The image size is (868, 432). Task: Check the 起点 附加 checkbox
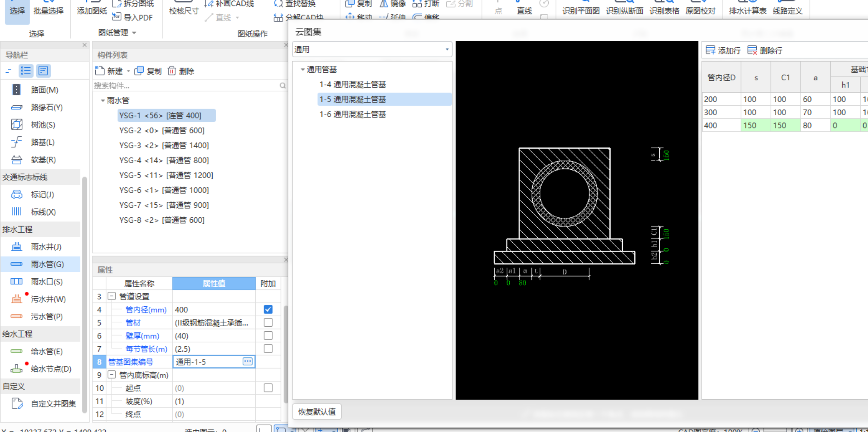268,388
